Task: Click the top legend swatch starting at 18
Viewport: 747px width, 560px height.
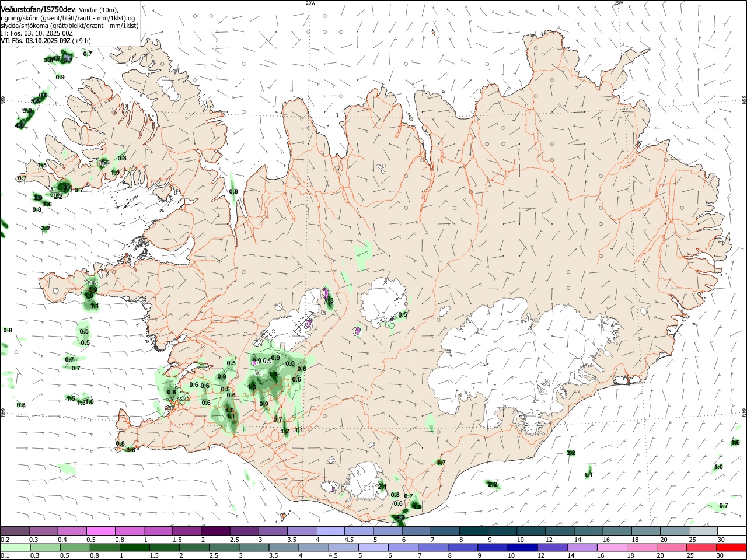Action: (x=645, y=531)
